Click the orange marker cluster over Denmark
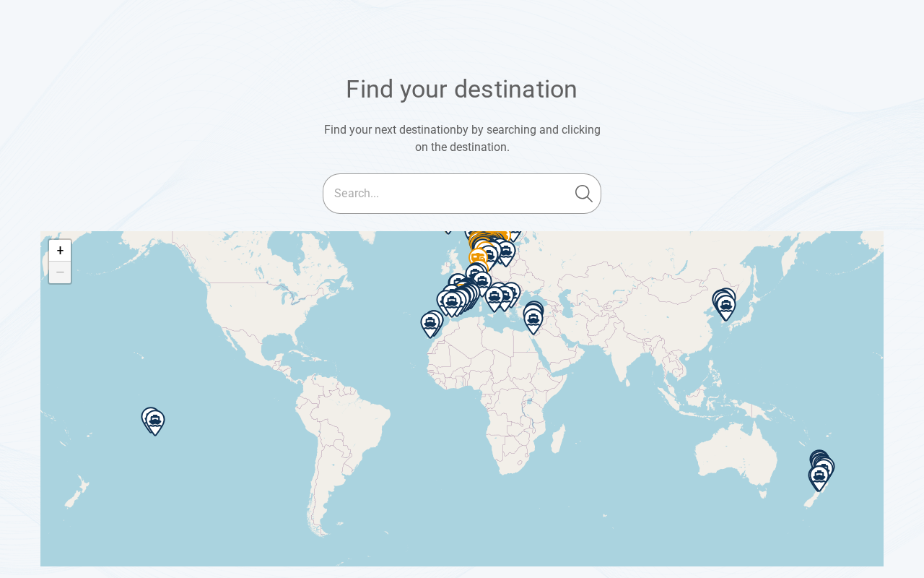The image size is (924, 578). click(x=489, y=236)
